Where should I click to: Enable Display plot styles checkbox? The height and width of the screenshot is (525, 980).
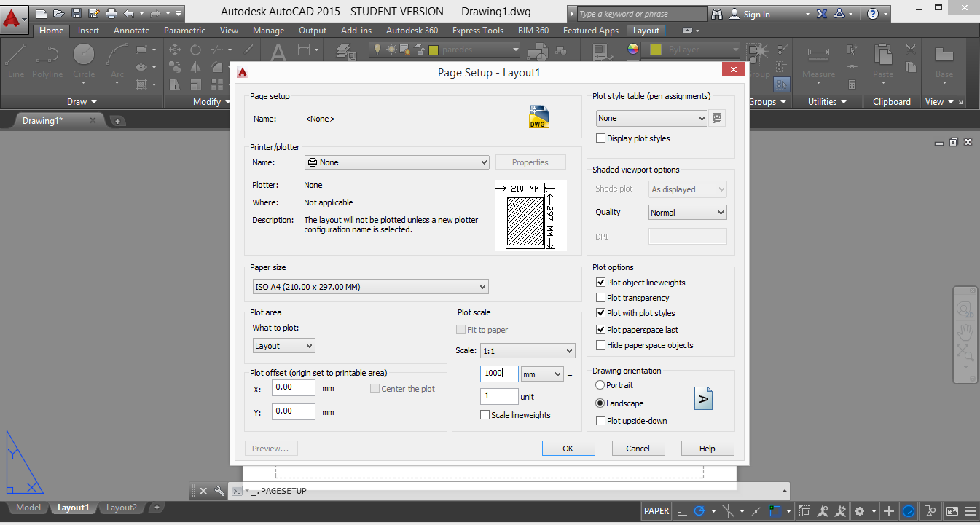click(x=601, y=138)
